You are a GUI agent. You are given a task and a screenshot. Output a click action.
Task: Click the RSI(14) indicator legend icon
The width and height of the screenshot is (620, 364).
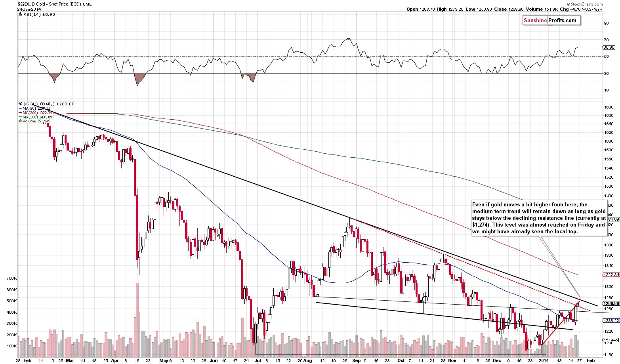[x=20, y=14]
